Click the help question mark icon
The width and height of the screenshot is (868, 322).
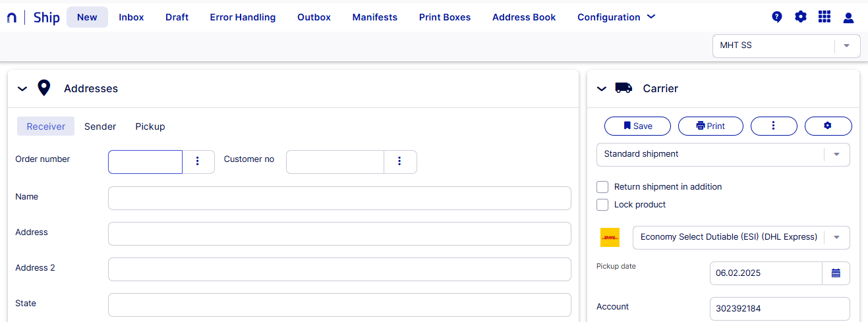[x=777, y=17]
